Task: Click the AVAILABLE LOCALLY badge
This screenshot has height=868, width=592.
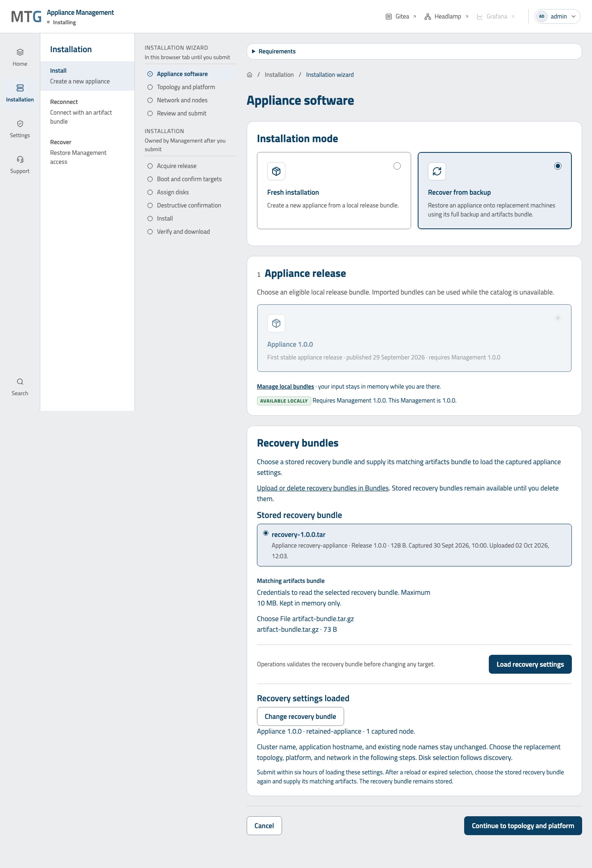Action: pyautogui.click(x=284, y=401)
